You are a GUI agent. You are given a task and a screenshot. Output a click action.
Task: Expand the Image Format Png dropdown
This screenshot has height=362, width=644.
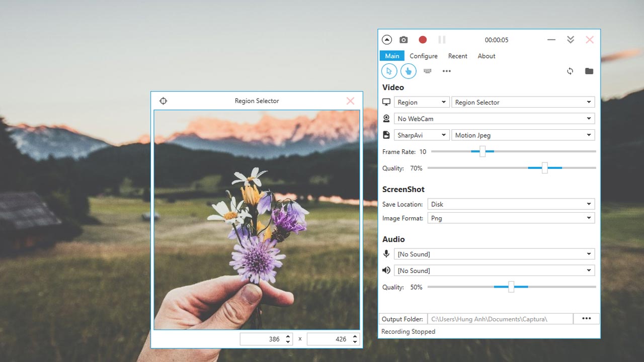pos(511,218)
